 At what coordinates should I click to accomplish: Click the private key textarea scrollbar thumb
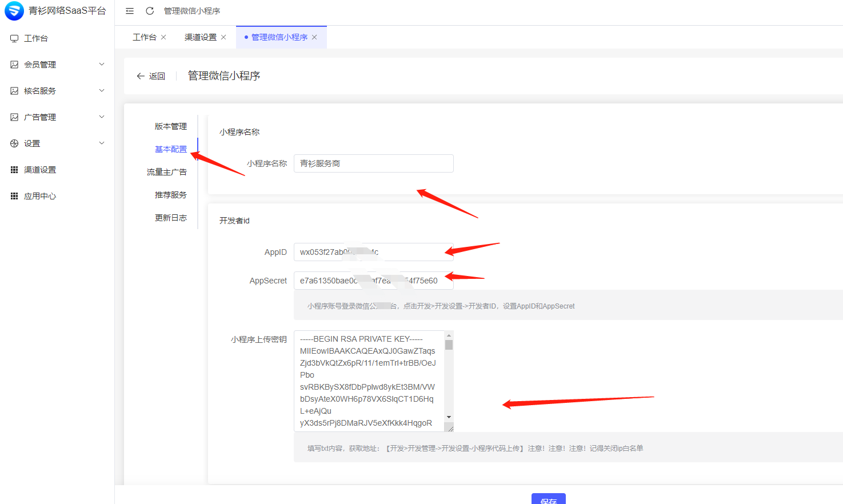449,345
